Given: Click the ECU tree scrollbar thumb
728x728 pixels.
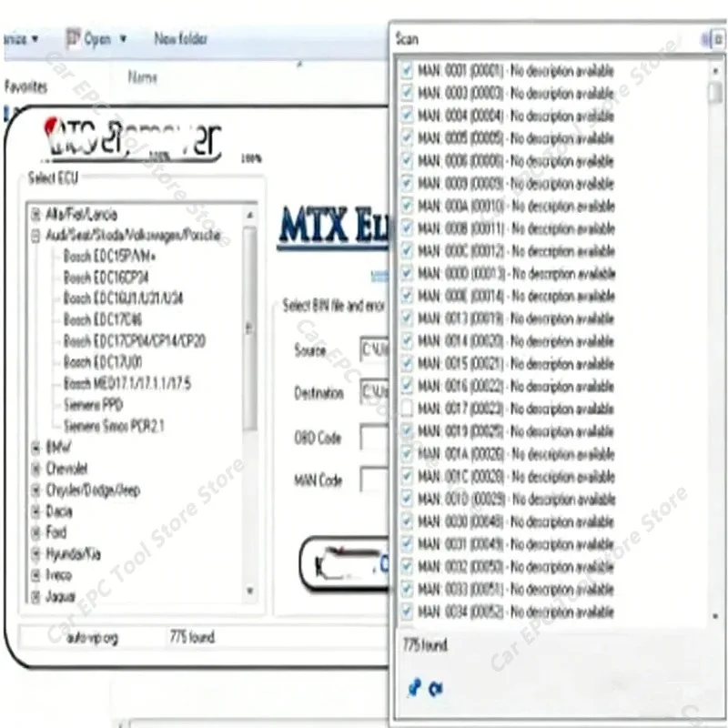Looking at the screenshot, I should [x=250, y=329].
